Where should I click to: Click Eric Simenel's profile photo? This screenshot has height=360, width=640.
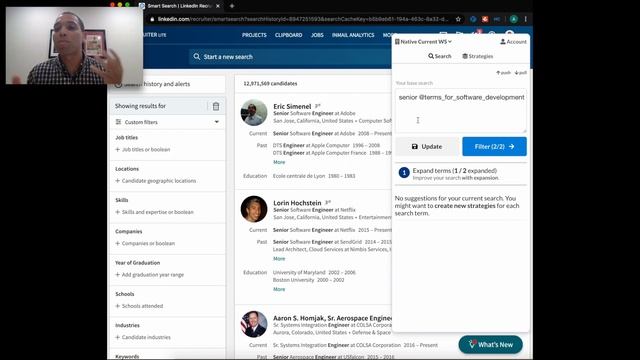[x=254, y=113]
